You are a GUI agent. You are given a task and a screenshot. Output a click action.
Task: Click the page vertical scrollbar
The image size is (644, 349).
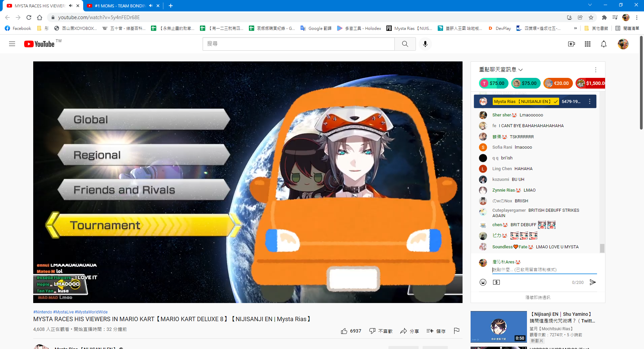(641, 82)
